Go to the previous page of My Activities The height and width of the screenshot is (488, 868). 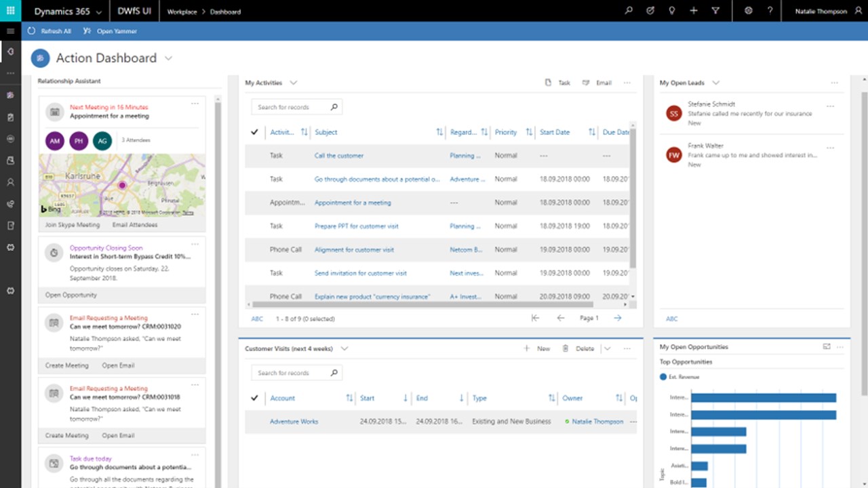pyautogui.click(x=560, y=318)
